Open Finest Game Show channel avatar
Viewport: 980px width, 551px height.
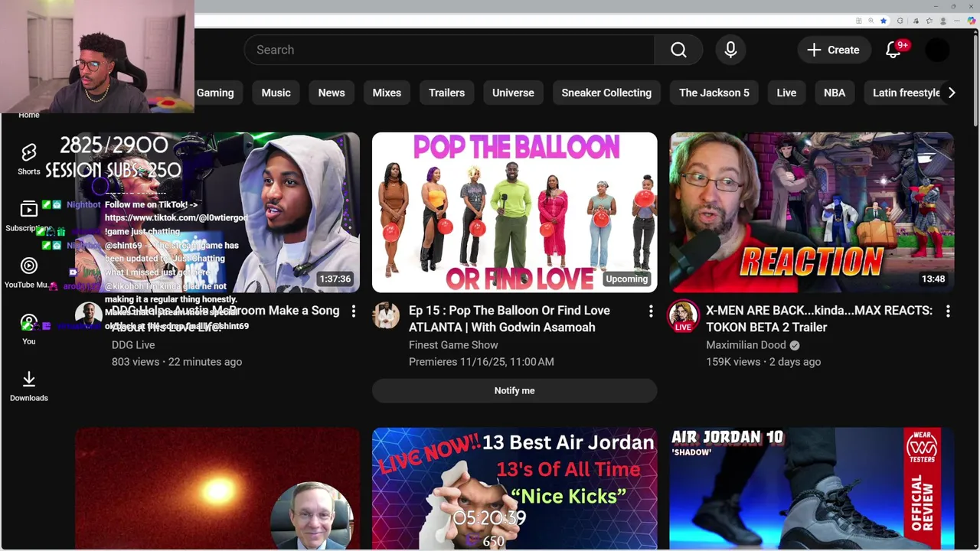point(386,315)
